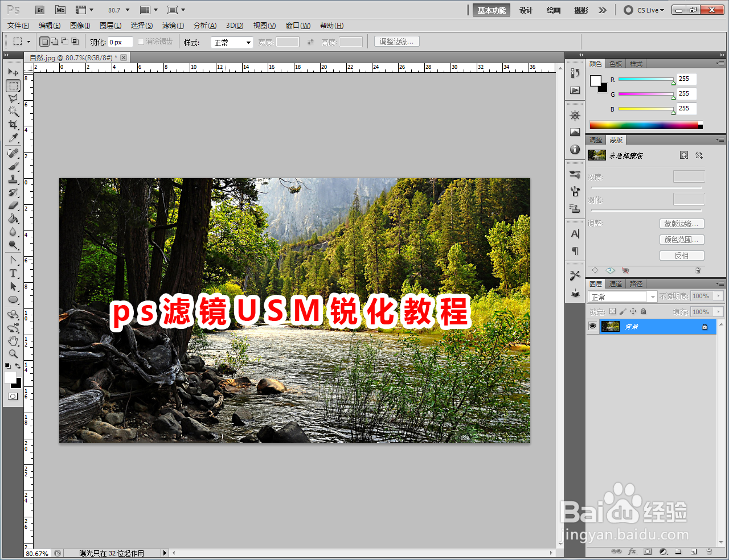This screenshot has width=729, height=560.
Task: Select the Lasso tool
Action: [14, 98]
